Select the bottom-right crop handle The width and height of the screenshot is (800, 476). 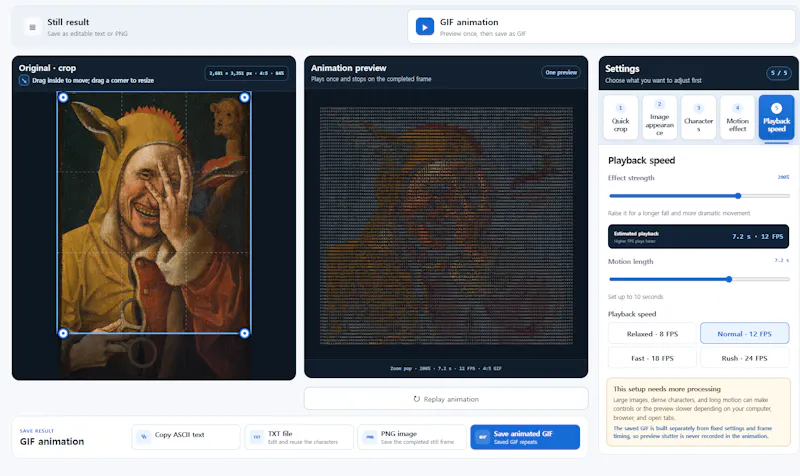pyautogui.click(x=244, y=333)
